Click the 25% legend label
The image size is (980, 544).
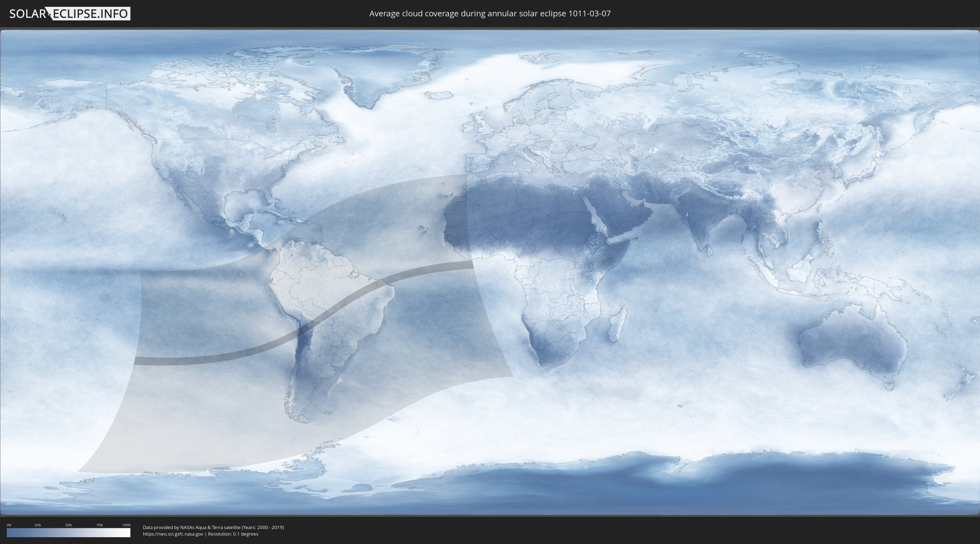pos(38,525)
